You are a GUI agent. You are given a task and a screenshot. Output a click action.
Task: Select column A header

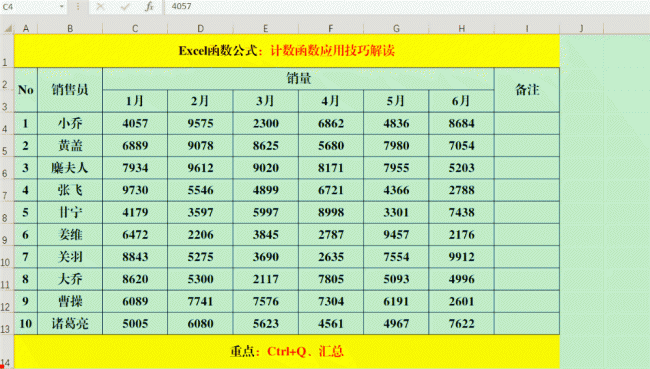pos(26,29)
